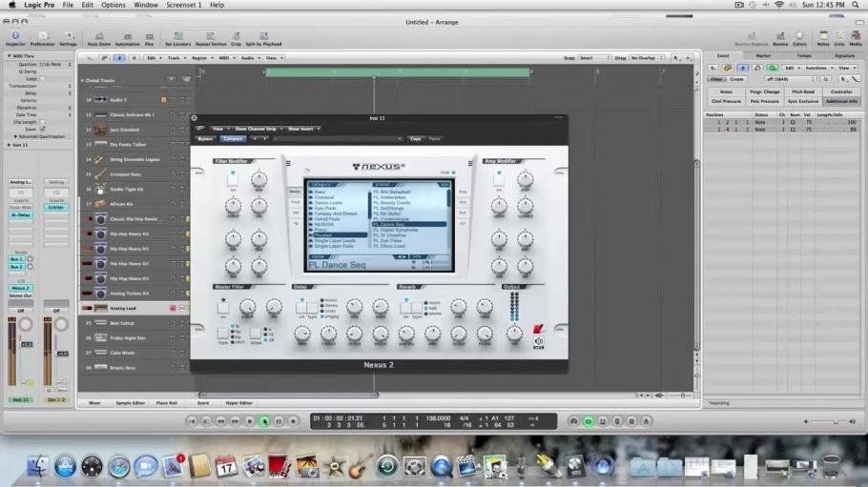The image size is (868, 487).
Task: Open the Settings toolbar button
Action: 68,37
